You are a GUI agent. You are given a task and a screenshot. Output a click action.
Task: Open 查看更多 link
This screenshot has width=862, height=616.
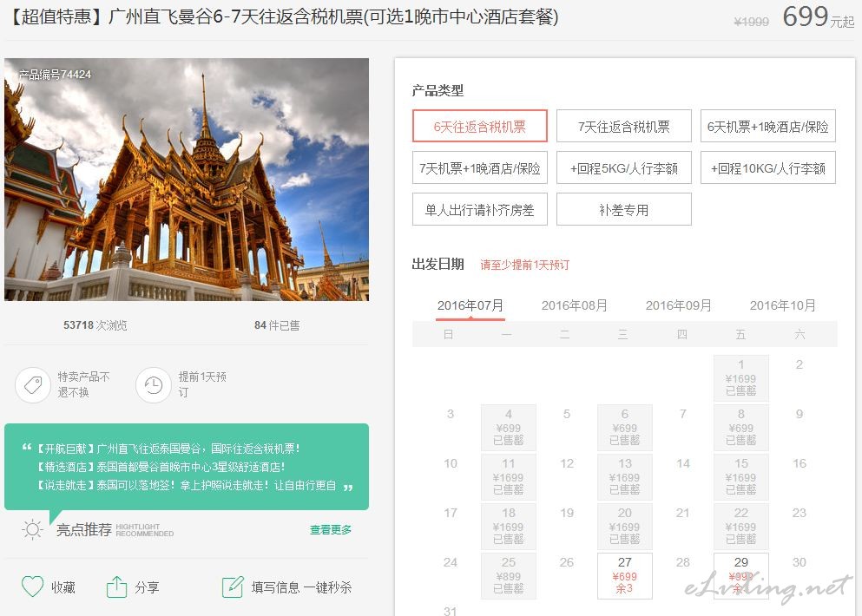click(331, 530)
